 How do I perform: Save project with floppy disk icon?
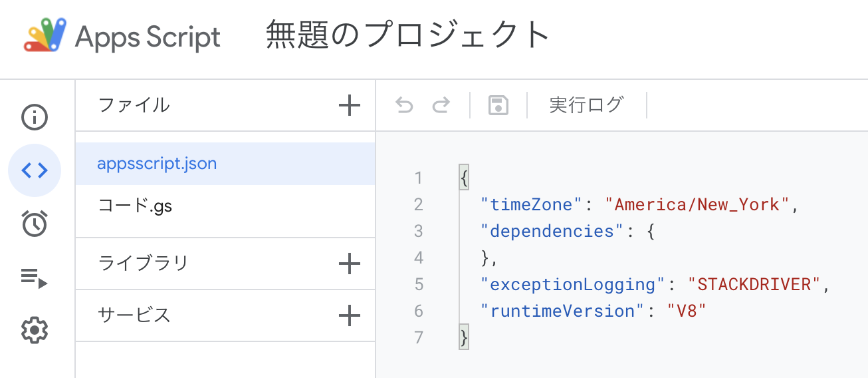498,105
